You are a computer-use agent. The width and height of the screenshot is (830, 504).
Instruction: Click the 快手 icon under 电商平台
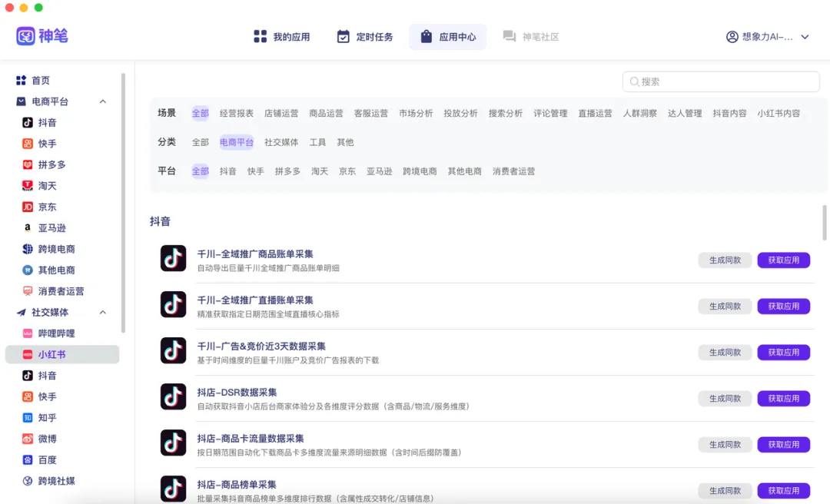point(28,144)
